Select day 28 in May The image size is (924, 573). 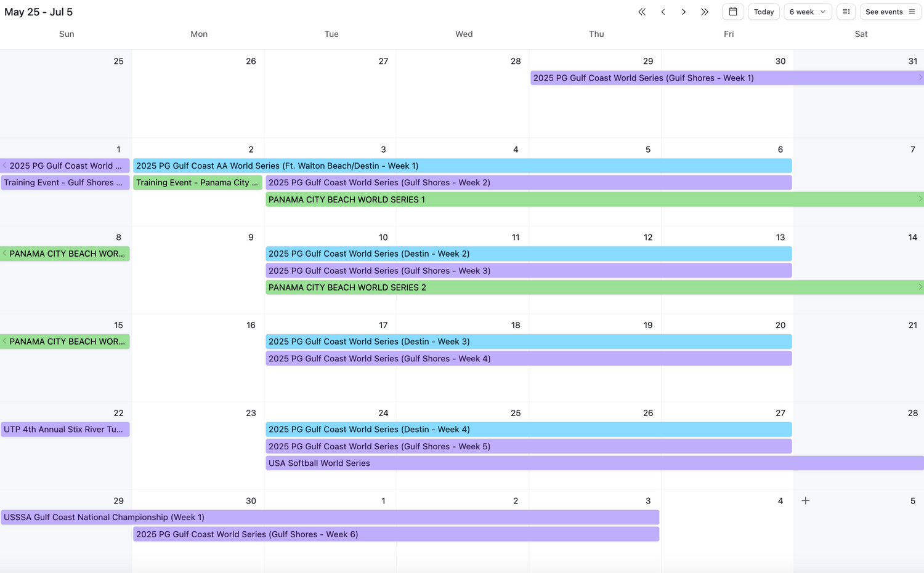coord(516,62)
